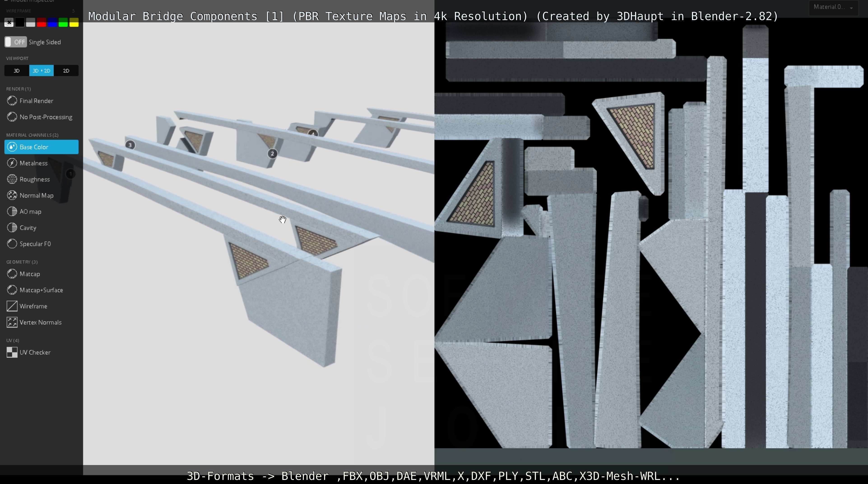Viewport: 868px width, 484px height.
Task: Select the No Post-Processing render icon
Action: [x=12, y=117]
